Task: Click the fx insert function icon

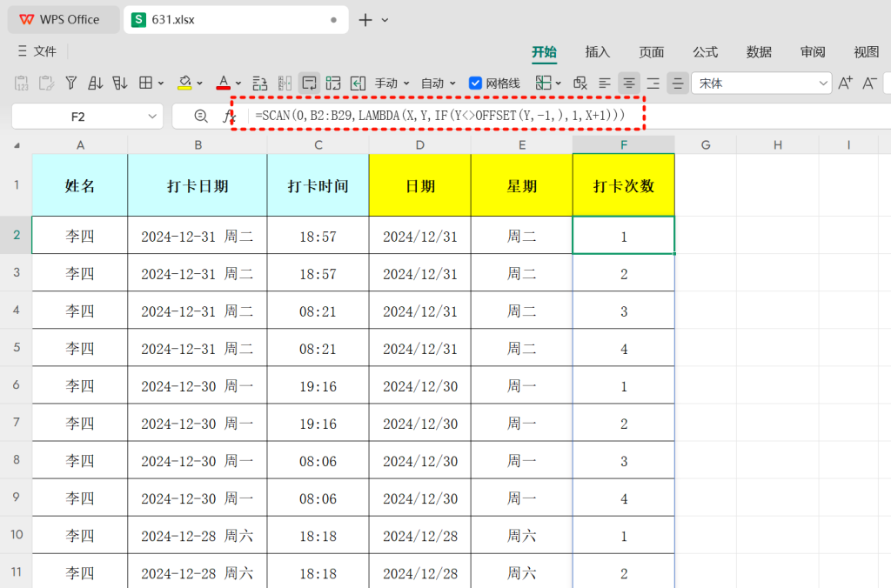Action: pyautogui.click(x=229, y=117)
